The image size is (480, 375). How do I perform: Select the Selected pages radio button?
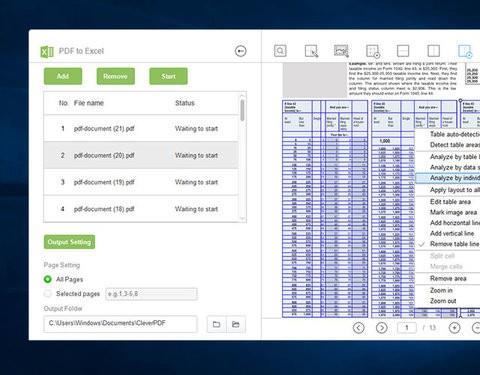(x=48, y=294)
